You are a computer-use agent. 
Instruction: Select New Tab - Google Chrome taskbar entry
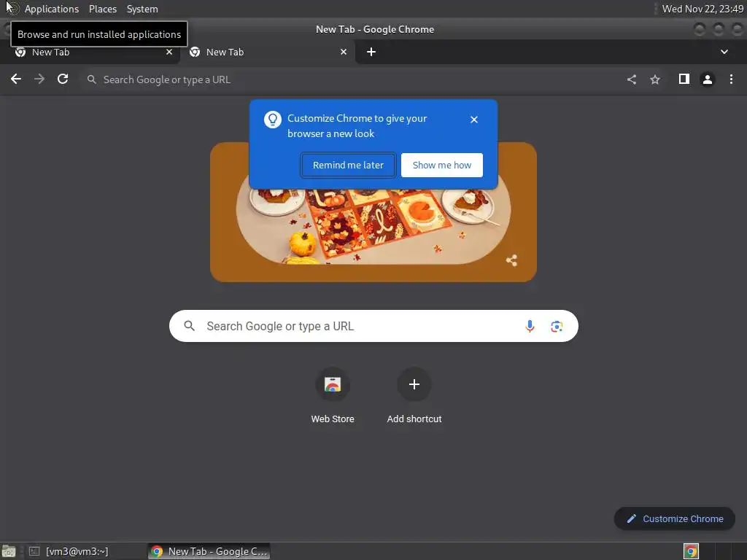point(209,551)
